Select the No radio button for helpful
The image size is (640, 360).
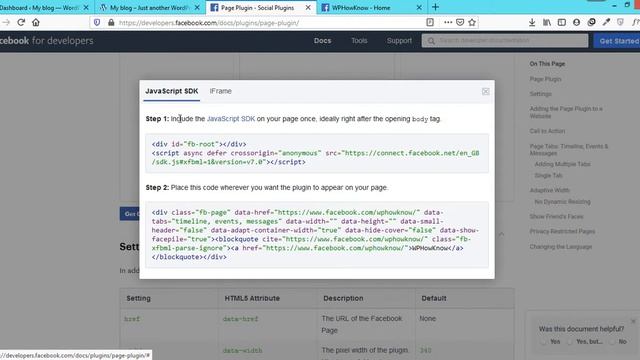click(x=612, y=342)
